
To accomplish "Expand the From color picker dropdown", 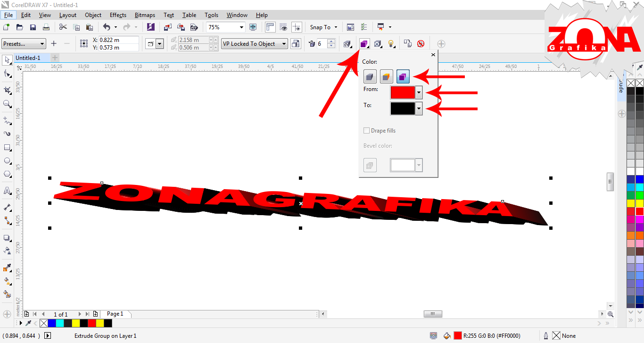I will 419,92.
